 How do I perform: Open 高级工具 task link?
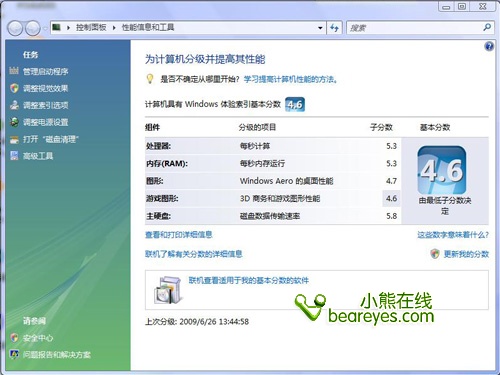pyautogui.click(x=38, y=156)
